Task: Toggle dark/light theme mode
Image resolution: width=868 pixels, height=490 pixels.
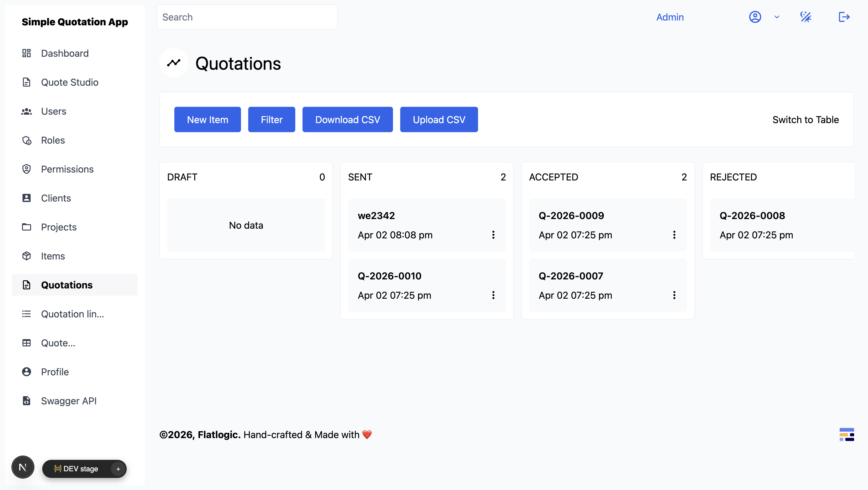Action: tap(806, 17)
